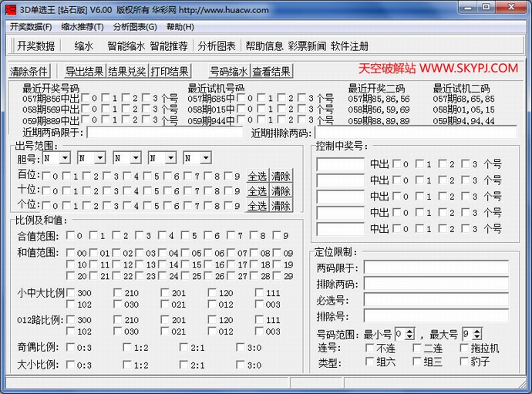532x394 pixels.
Task: Tick the 豹子 type checkbox
Action: [463, 362]
